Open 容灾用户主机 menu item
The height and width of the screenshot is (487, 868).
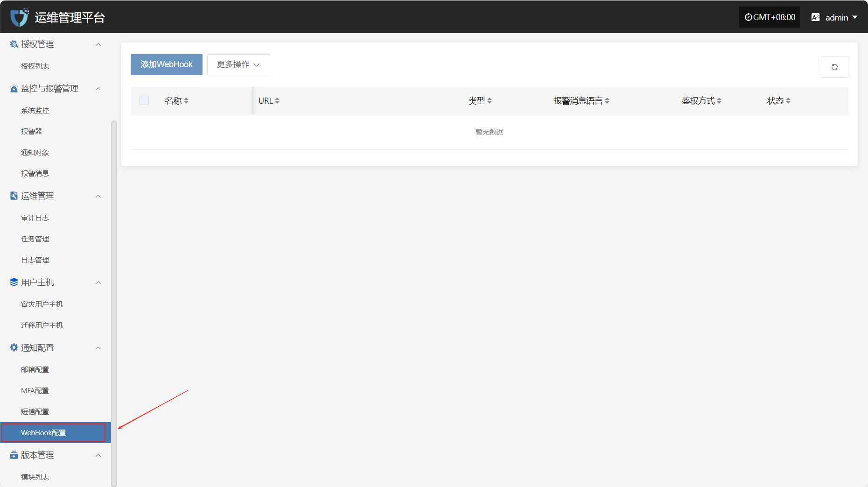pos(56,304)
